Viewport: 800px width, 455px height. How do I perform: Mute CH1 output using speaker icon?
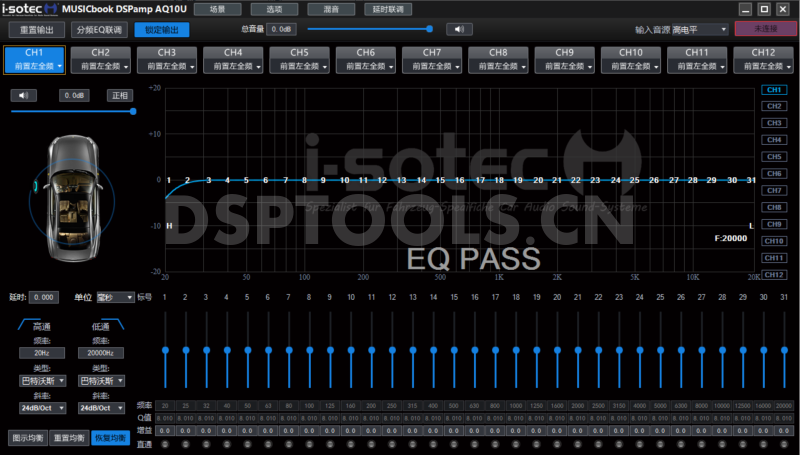[23, 95]
